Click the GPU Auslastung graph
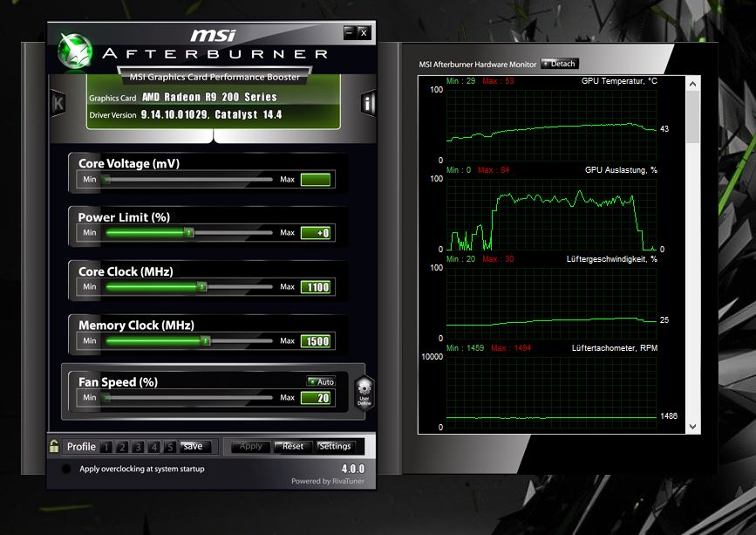The width and height of the screenshot is (756, 535). tap(551, 214)
